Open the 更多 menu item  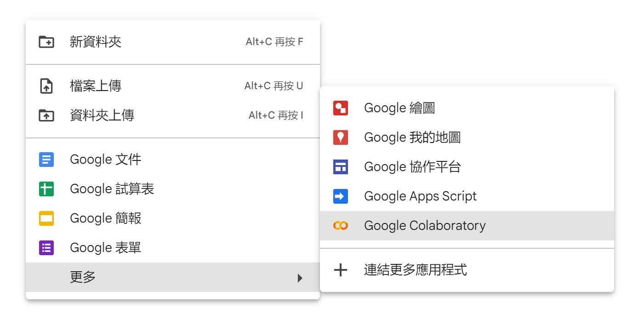click(x=173, y=277)
